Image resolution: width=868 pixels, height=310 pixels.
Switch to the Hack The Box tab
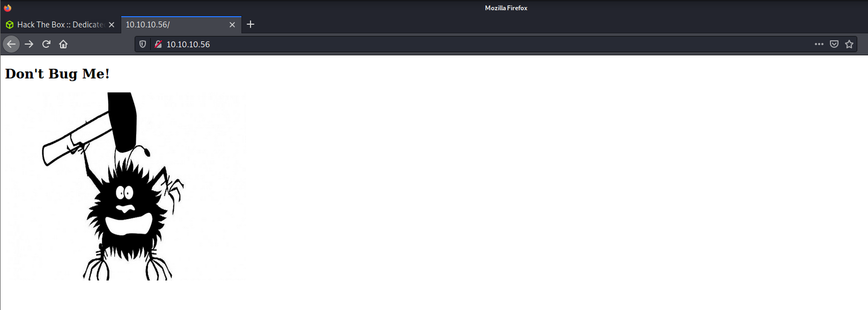60,25
